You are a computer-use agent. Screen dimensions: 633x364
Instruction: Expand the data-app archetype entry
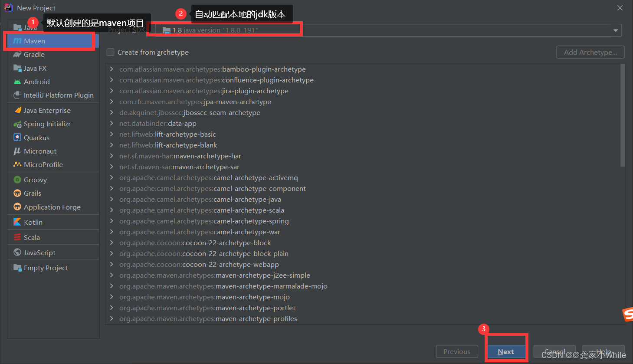112,123
